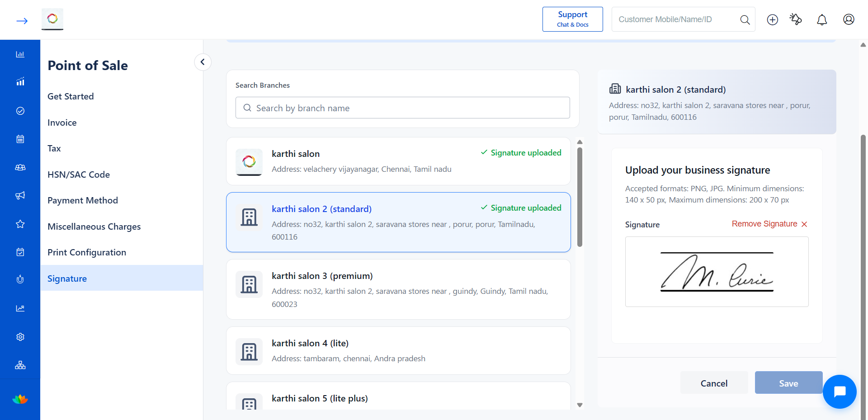Open the calendar appointments sidebar icon
This screenshot has height=420, width=868.
pos(20,139)
